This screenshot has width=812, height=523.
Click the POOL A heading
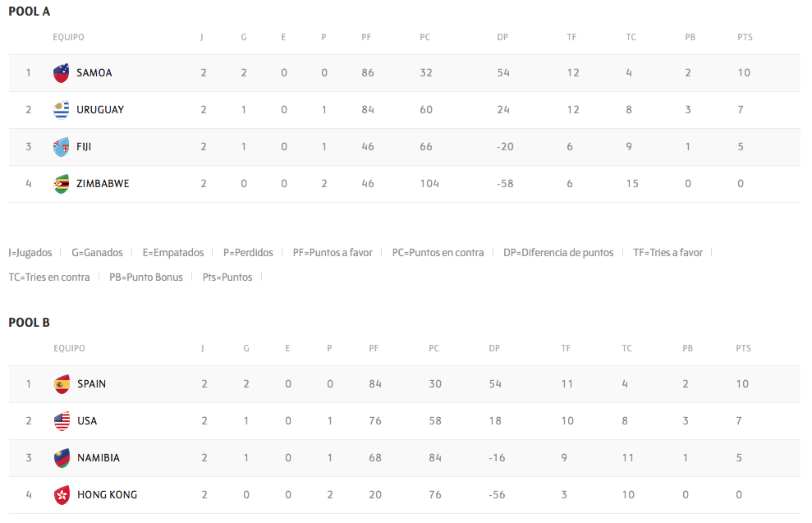pos(29,11)
